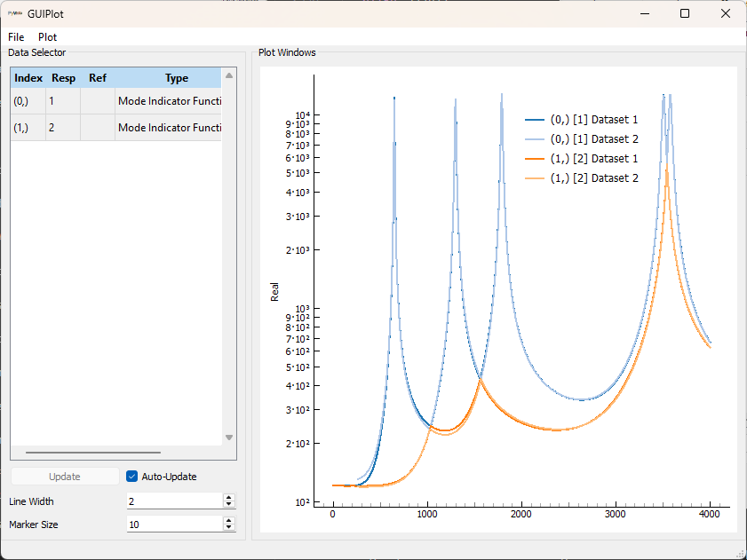Click the Marker Size value field
This screenshot has width=747, height=560.
(173, 524)
